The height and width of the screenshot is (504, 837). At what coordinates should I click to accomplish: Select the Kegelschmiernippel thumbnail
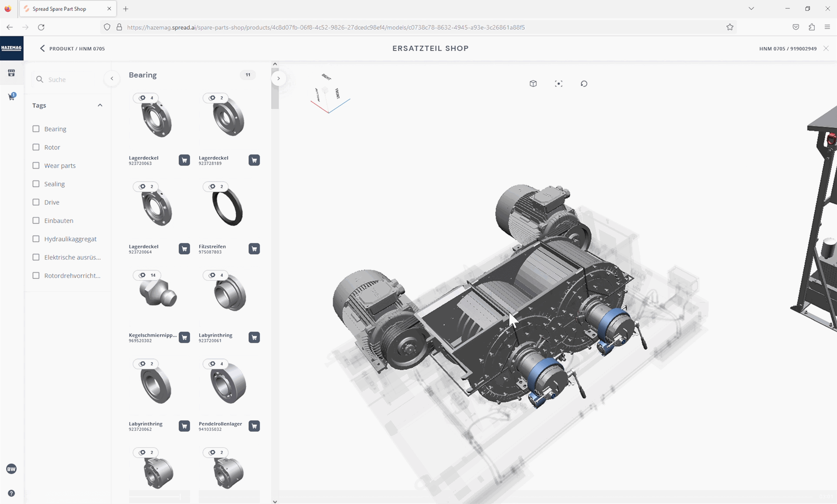[x=158, y=293]
